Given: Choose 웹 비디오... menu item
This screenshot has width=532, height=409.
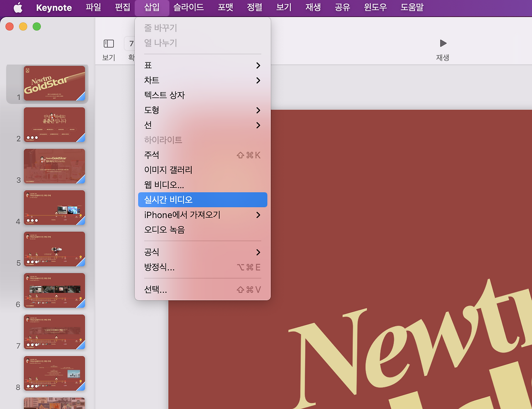Looking at the screenshot, I should tap(164, 184).
